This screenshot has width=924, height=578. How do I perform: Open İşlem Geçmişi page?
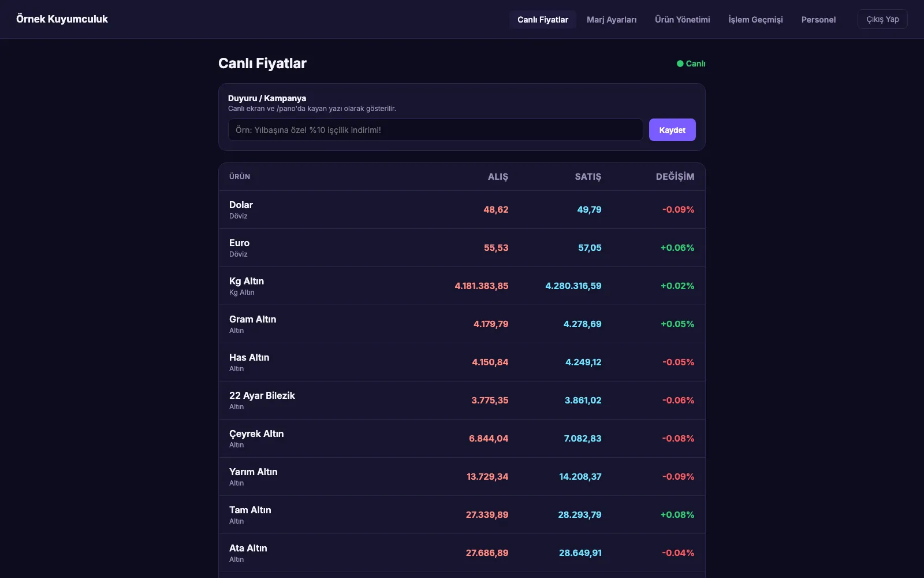pos(755,20)
